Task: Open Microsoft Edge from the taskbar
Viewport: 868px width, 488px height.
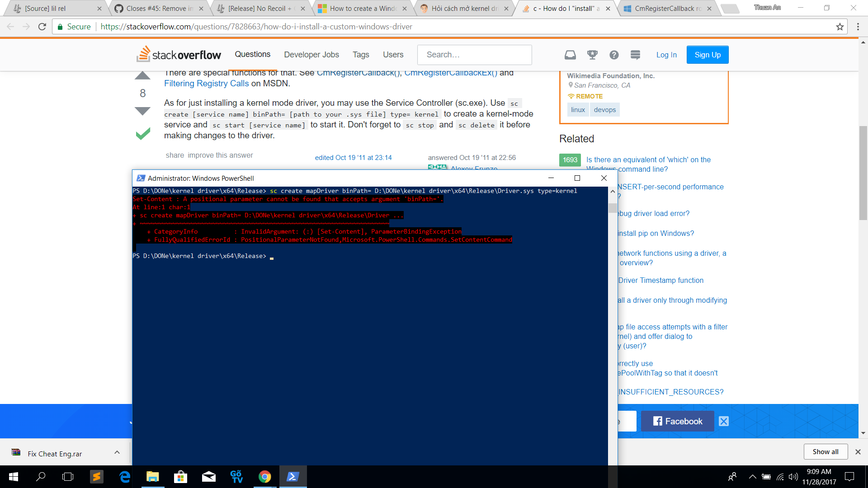Action: pos(125,477)
